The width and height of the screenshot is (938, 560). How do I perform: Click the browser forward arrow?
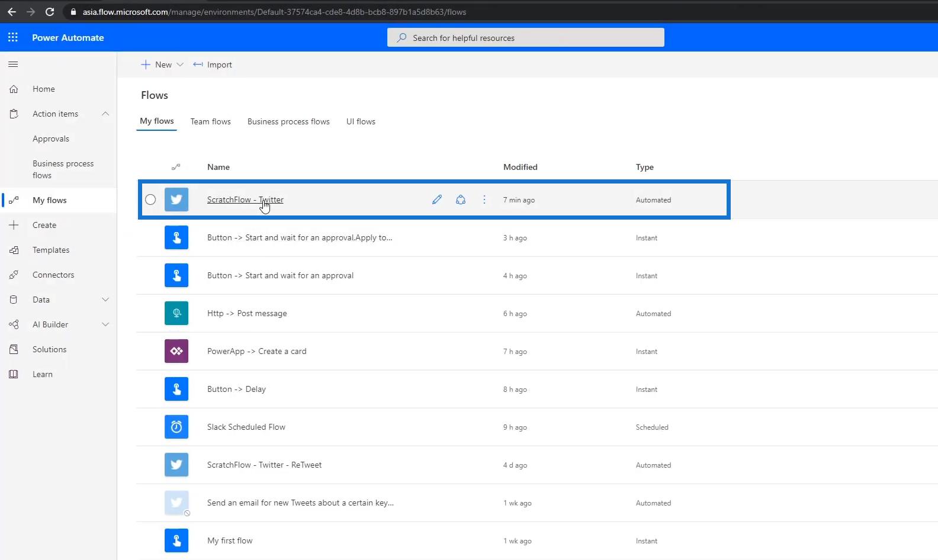[x=31, y=12]
